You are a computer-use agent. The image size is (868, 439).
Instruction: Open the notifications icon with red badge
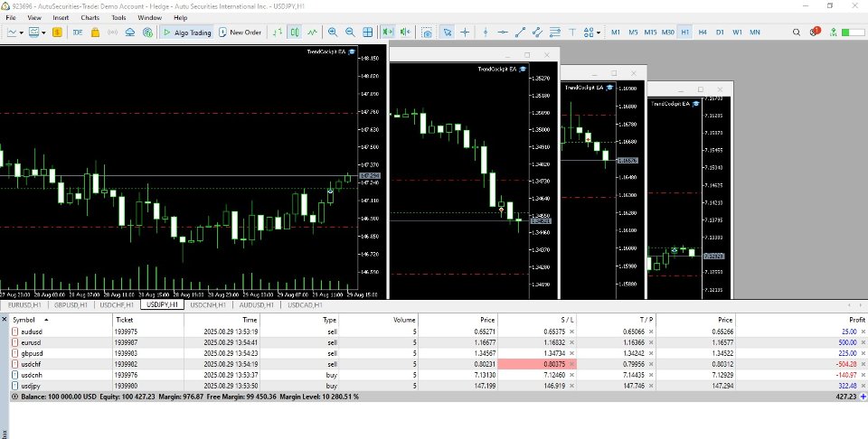point(815,33)
